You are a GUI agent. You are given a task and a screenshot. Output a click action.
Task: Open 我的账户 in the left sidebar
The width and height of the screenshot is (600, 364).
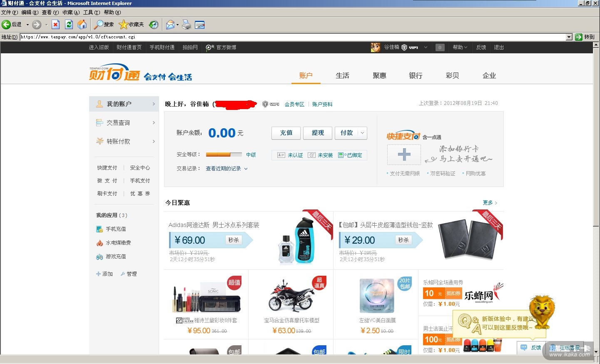click(124, 104)
